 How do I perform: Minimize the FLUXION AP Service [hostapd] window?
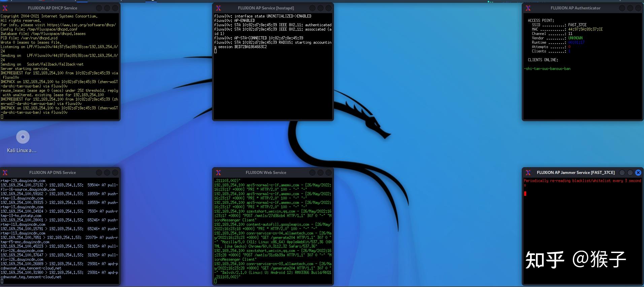point(312,8)
